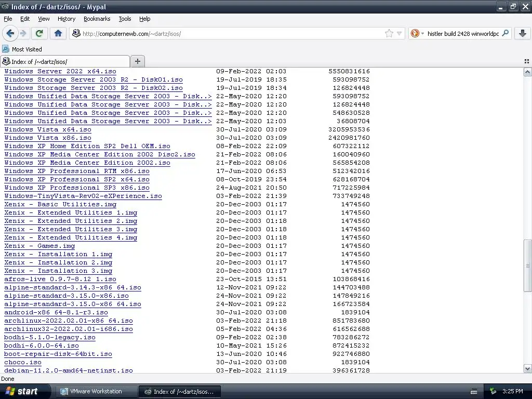The image size is (532, 399).
Task: Click the scrollbar up arrow
Action: [x=527, y=72]
